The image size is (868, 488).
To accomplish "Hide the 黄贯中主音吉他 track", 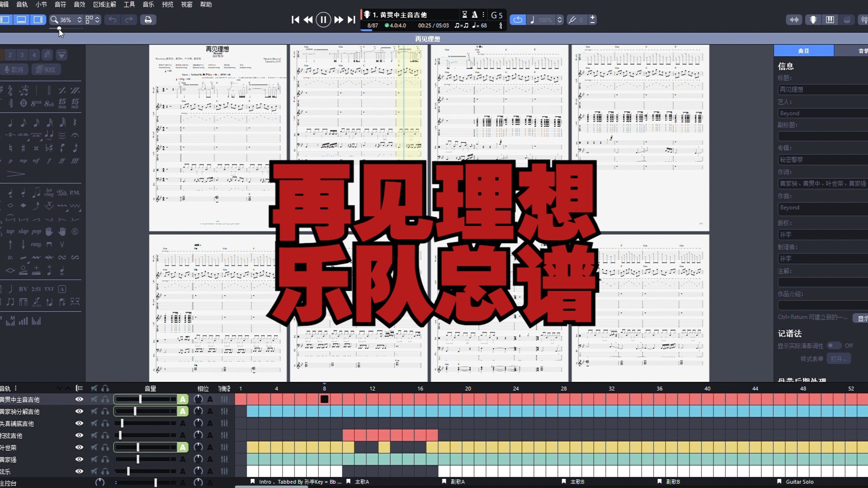I will pos(79,399).
